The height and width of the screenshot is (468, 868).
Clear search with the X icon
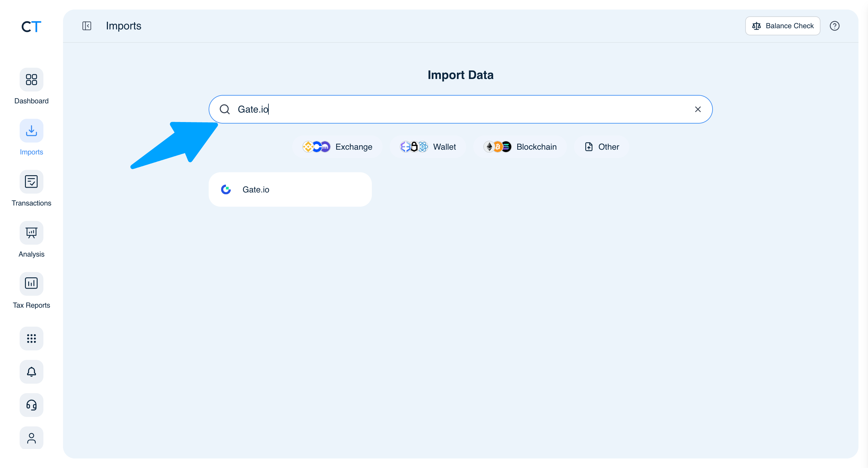click(697, 109)
